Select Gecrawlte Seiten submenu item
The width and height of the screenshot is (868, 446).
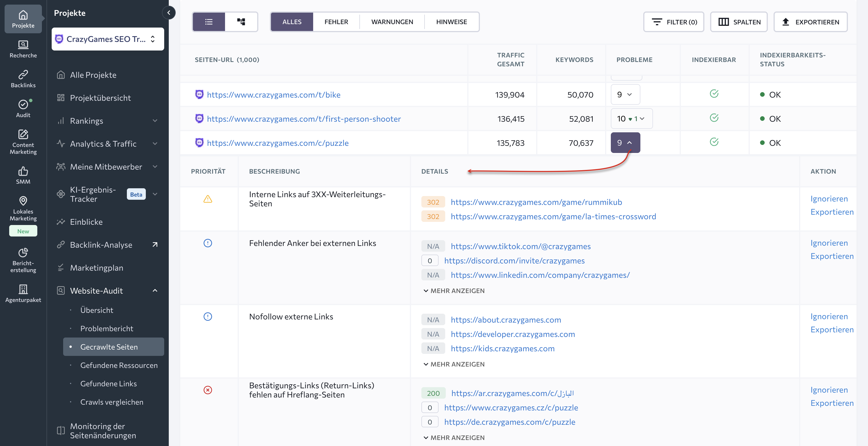click(114, 347)
